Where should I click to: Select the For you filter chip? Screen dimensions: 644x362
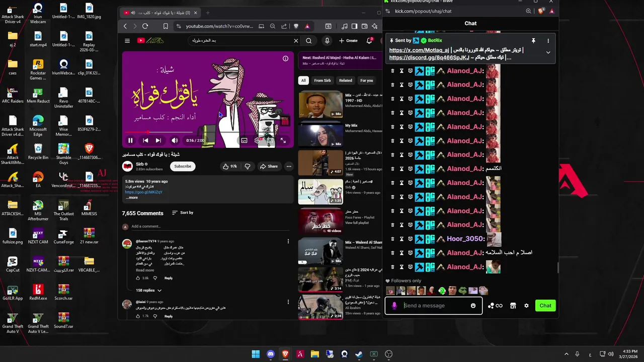(x=367, y=80)
